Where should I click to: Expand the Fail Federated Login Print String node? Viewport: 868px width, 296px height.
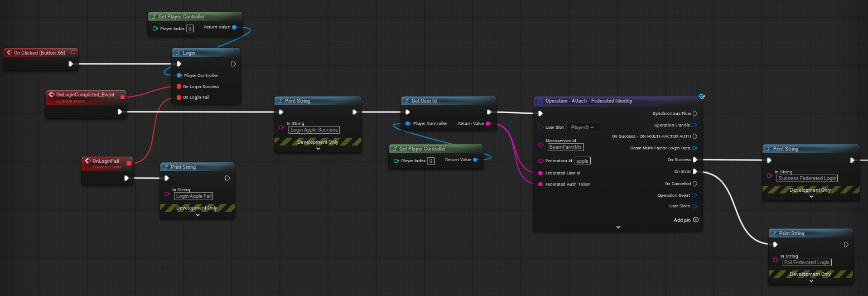pos(811,282)
